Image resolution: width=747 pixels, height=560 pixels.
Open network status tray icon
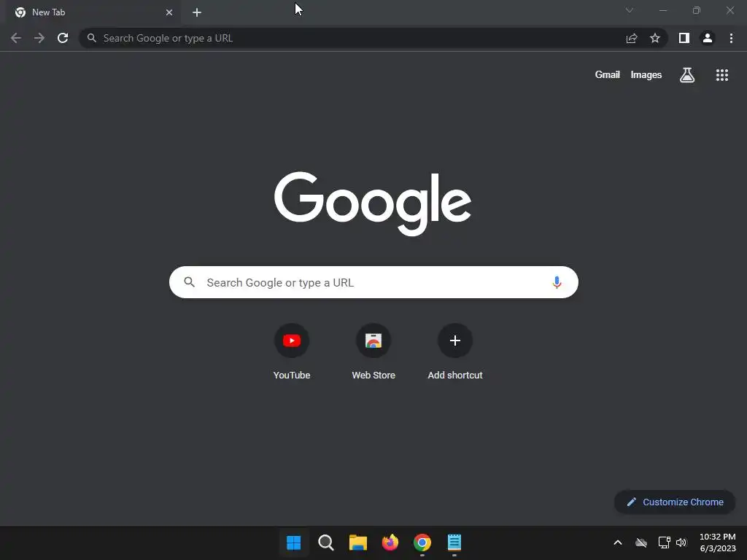click(664, 542)
